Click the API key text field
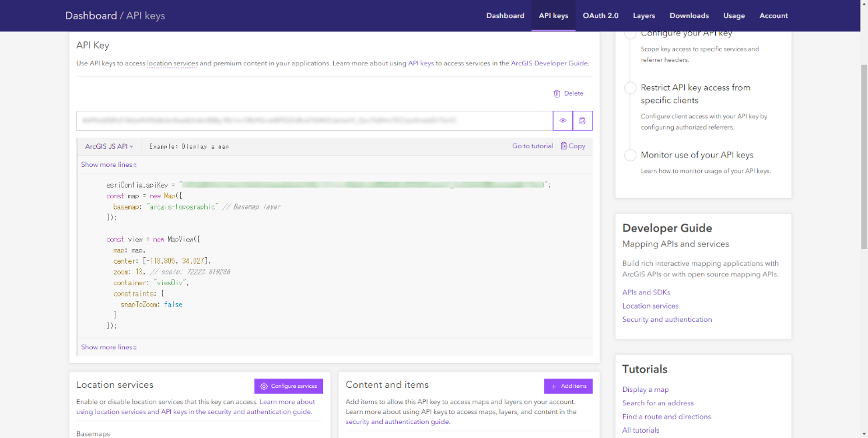 (x=314, y=121)
